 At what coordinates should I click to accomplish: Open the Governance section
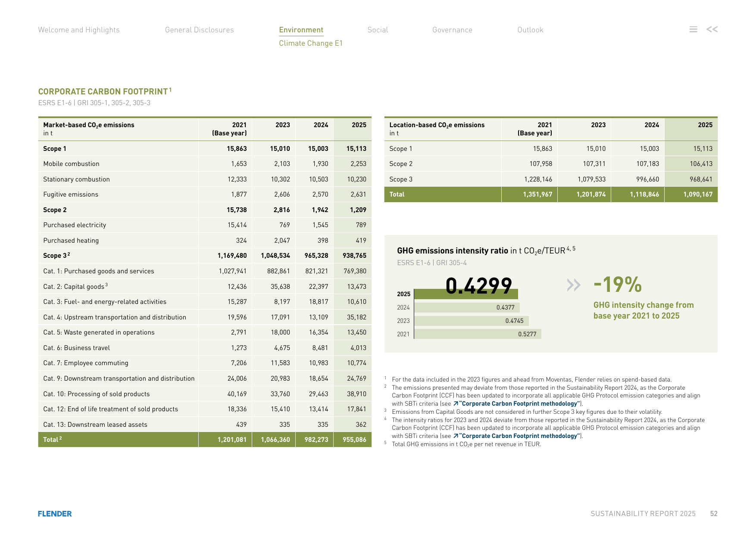(x=452, y=30)
